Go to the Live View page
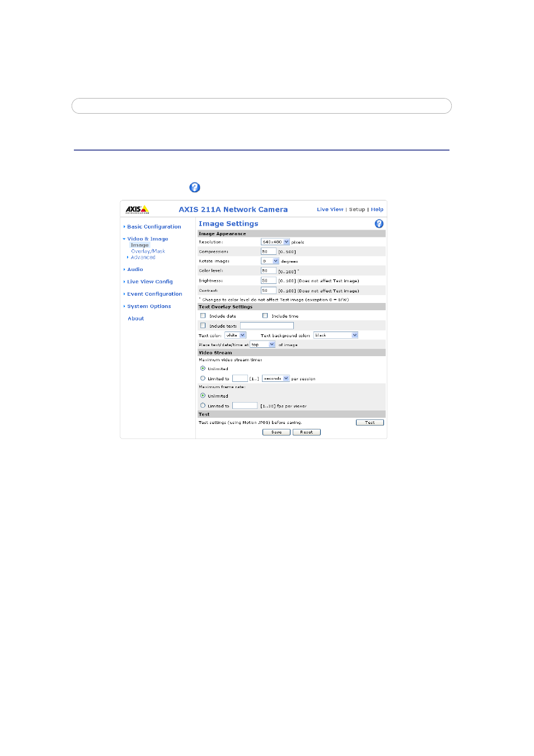 point(330,209)
